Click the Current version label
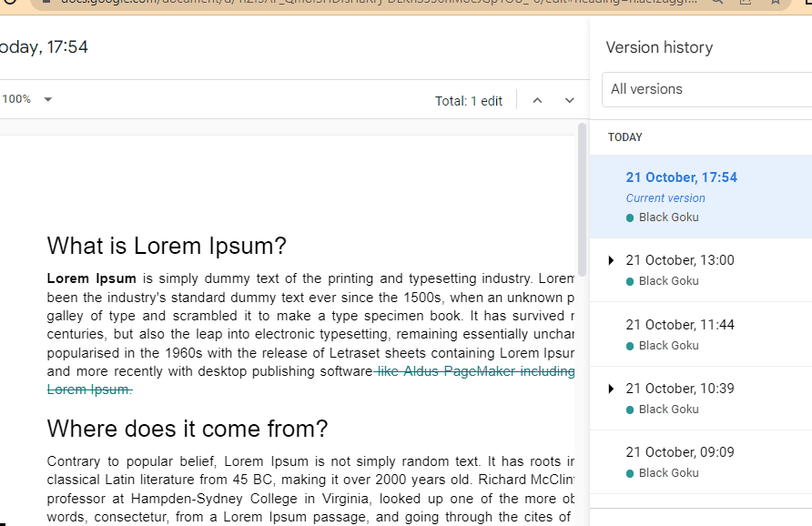Screen dimensions: 812x526 click(665, 198)
